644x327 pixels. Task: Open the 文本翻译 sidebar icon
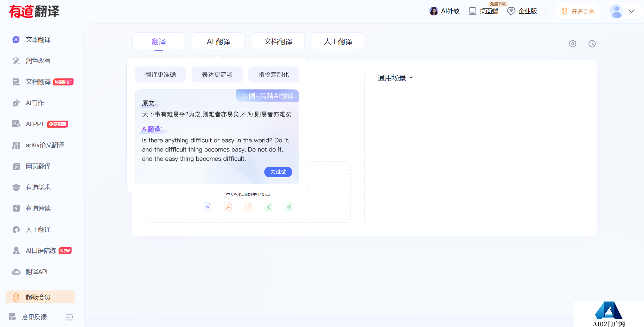[16, 40]
